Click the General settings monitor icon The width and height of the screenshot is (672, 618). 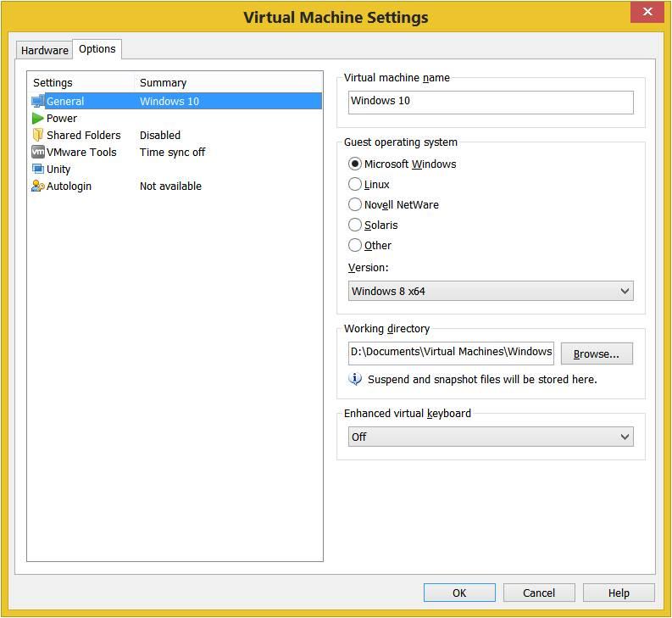pyautogui.click(x=38, y=102)
